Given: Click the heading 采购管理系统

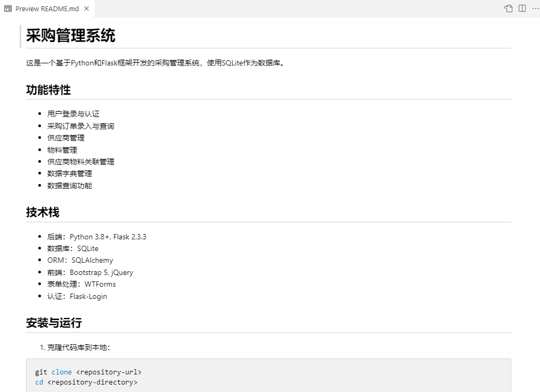Looking at the screenshot, I should click(71, 36).
